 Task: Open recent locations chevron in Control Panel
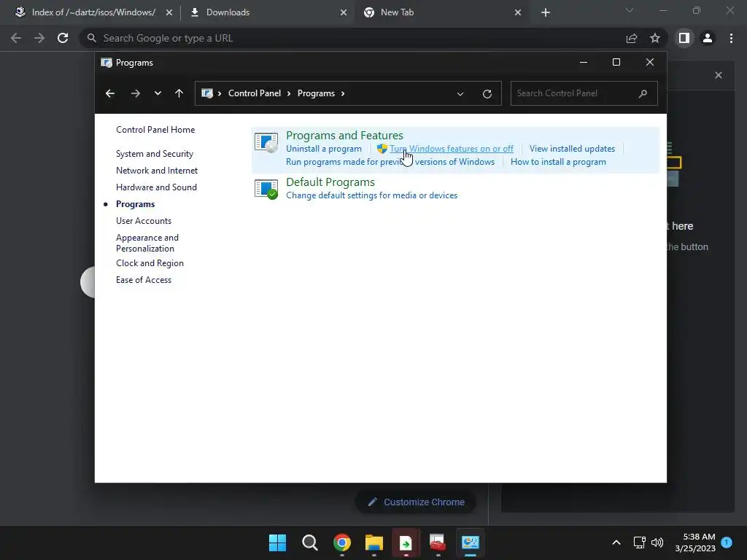[x=158, y=93]
